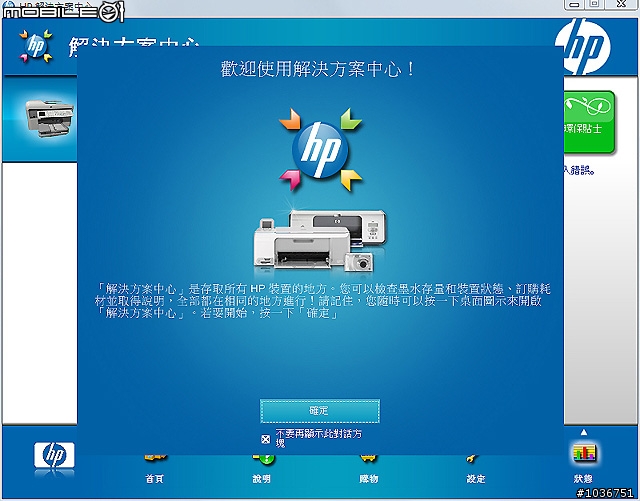
Task: Minimize the HP Solution Center window
Action: click(575, 4)
